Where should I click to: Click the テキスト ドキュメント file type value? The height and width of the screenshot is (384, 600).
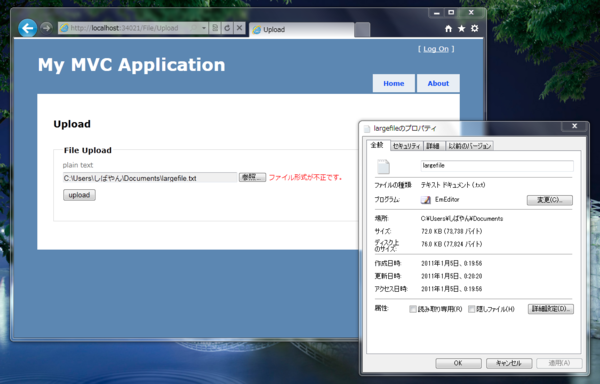453,185
